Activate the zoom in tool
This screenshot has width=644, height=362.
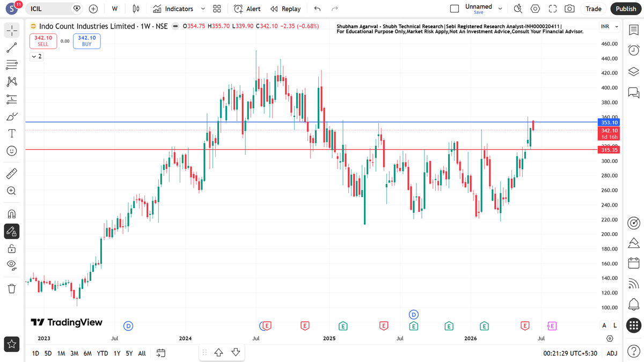pyautogui.click(x=12, y=191)
